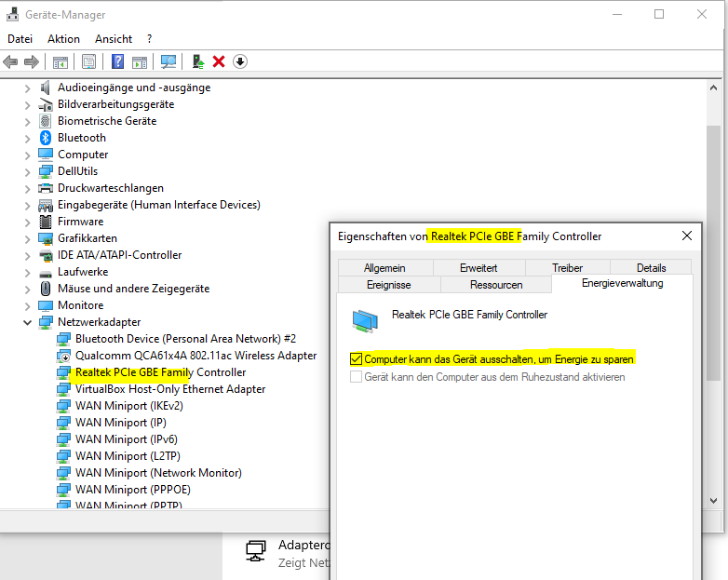
Task: Click the blue Help question mark icon
Action: pos(118,61)
